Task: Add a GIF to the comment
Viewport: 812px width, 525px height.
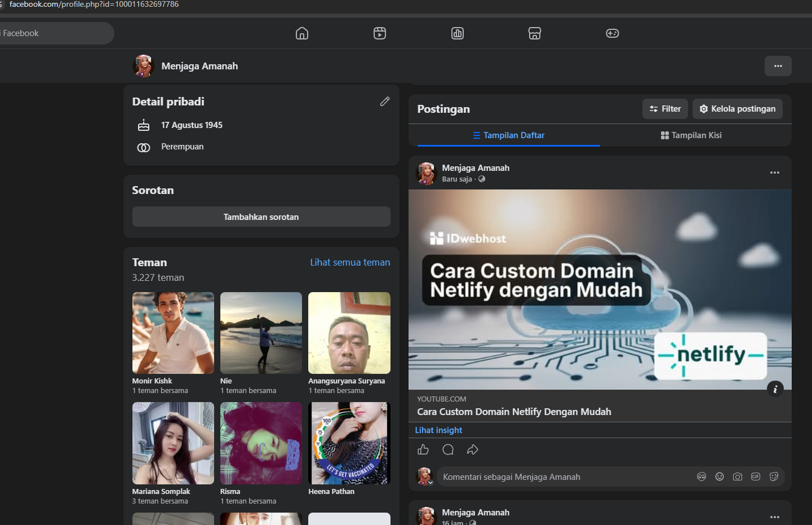Action: tap(756, 477)
